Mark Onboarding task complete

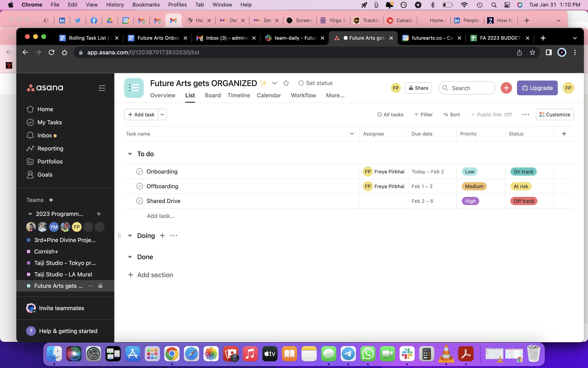click(x=139, y=172)
